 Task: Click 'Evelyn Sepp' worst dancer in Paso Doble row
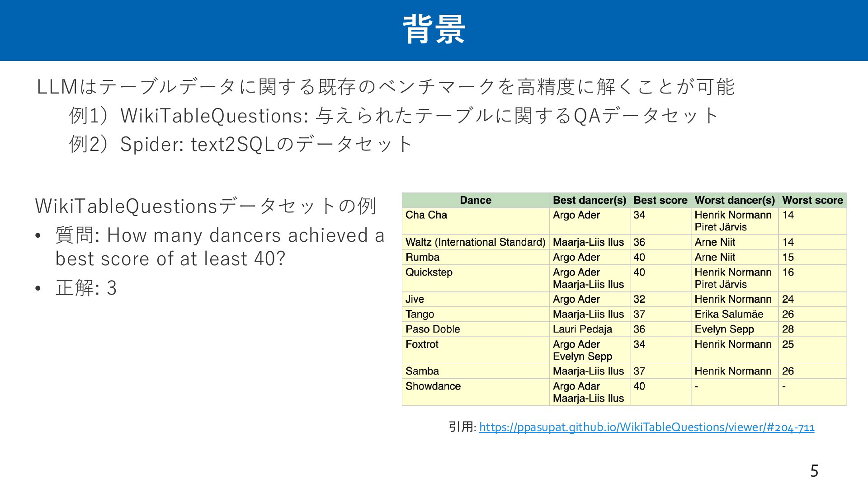click(x=724, y=329)
